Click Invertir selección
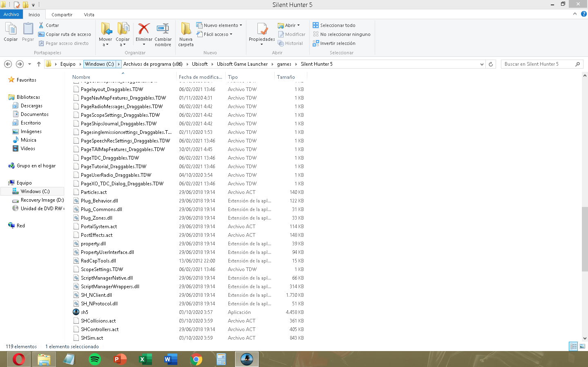 [x=334, y=43]
